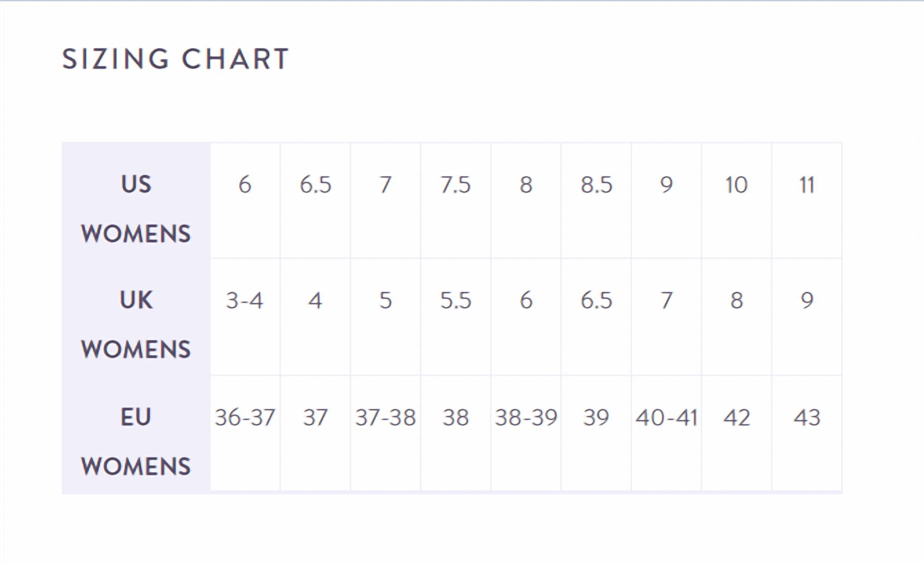Click UK size 3-4 cell
Viewport: 924px width, 566px height.
pos(245,301)
